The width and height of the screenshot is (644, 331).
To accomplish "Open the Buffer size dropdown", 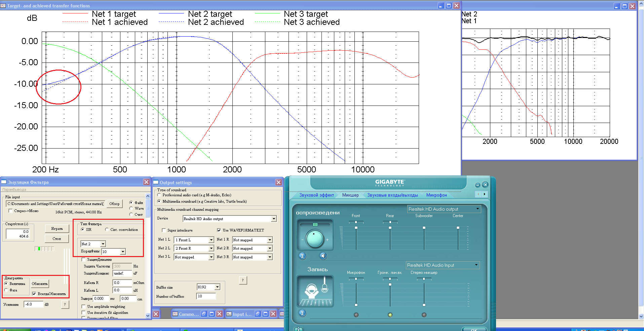I will (x=217, y=287).
